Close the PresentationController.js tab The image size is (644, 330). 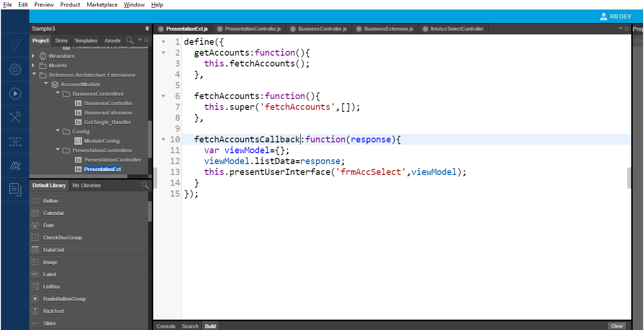coord(220,29)
